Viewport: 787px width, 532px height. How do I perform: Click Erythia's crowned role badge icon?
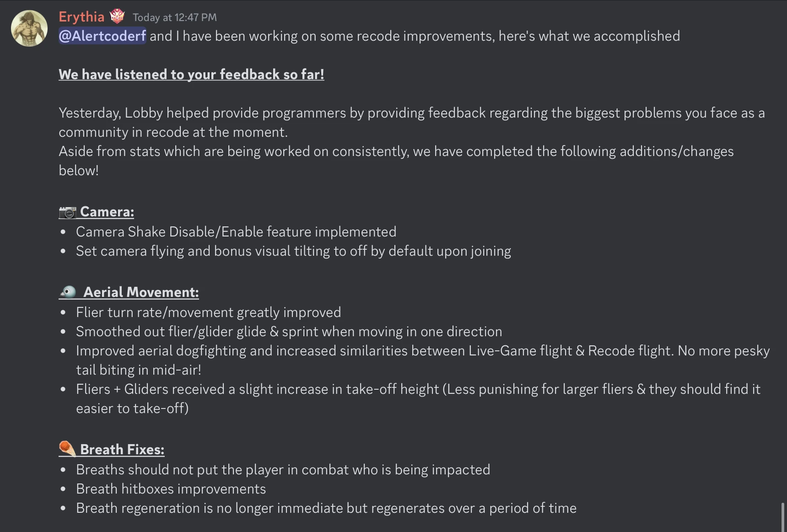[x=118, y=16]
